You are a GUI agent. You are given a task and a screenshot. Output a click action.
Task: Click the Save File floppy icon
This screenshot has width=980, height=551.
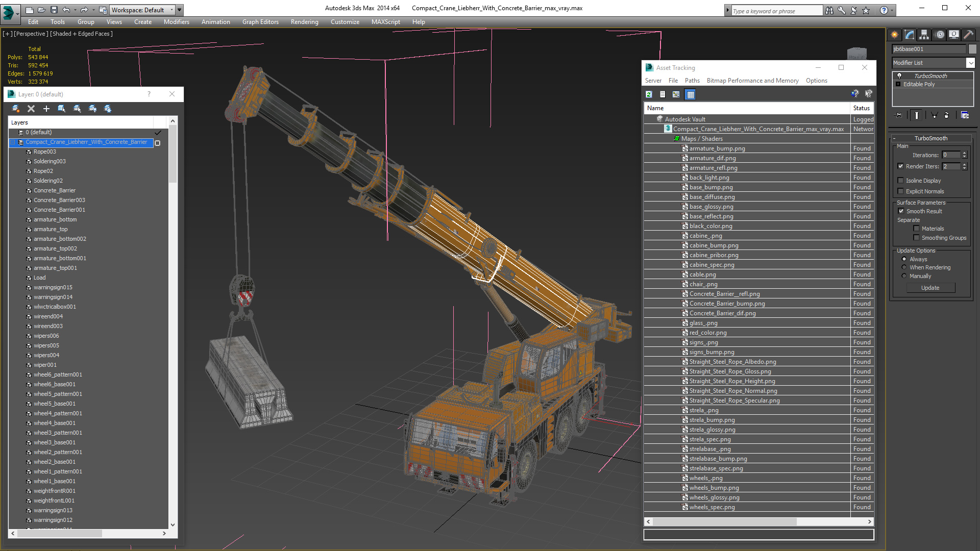tap(54, 10)
